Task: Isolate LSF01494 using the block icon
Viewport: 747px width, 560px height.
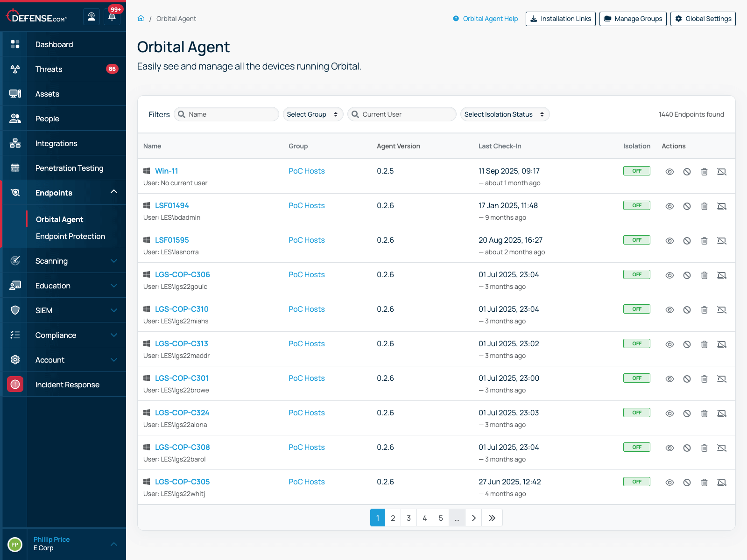Action: tap(687, 206)
